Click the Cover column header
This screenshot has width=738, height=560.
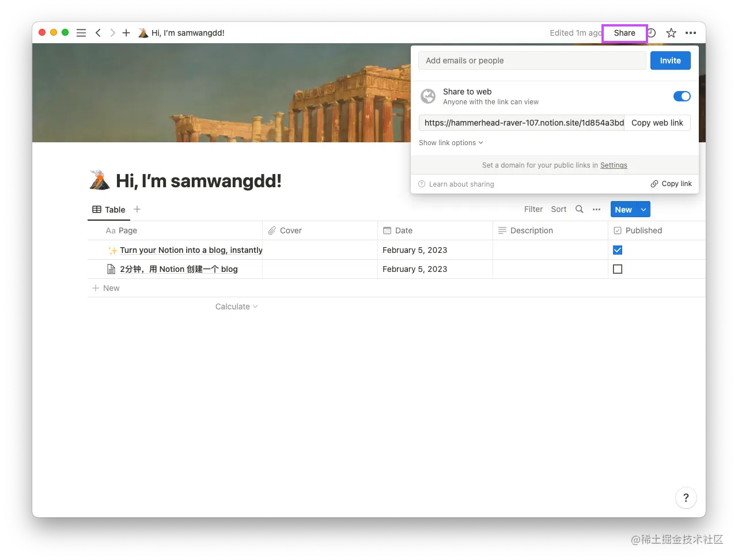[320, 230]
